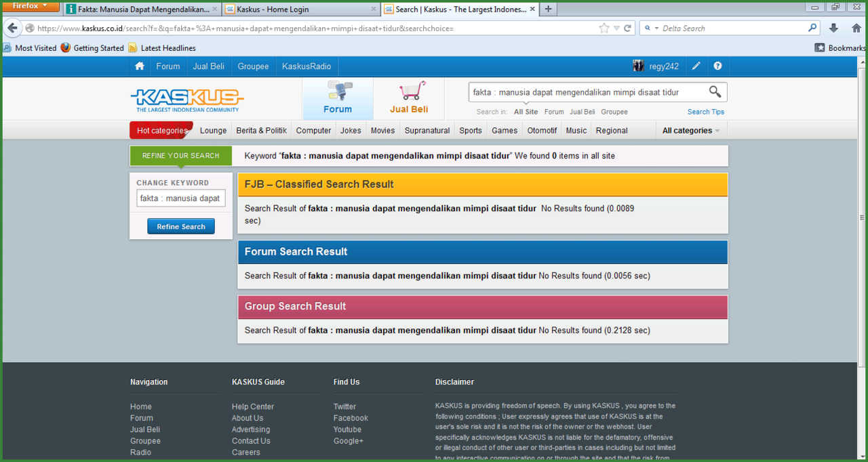Open KaskusRadio in the top navbar
This screenshot has width=868, height=462.
[307, 66]
